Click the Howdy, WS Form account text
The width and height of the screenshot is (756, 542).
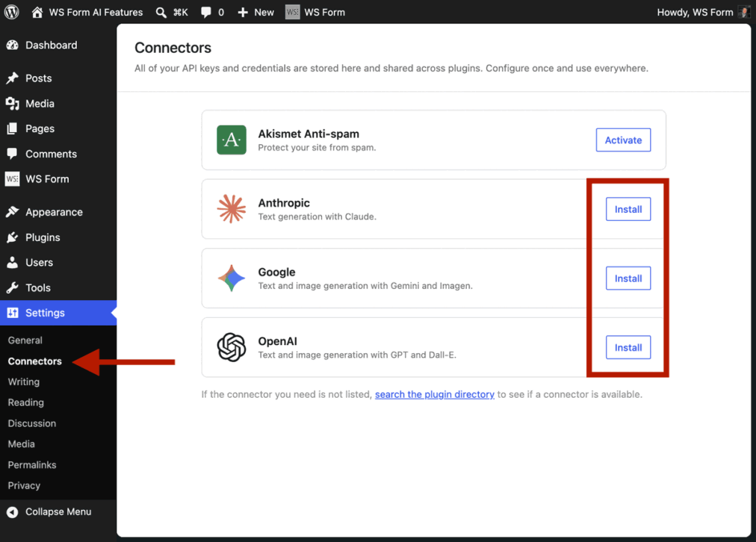695,13
